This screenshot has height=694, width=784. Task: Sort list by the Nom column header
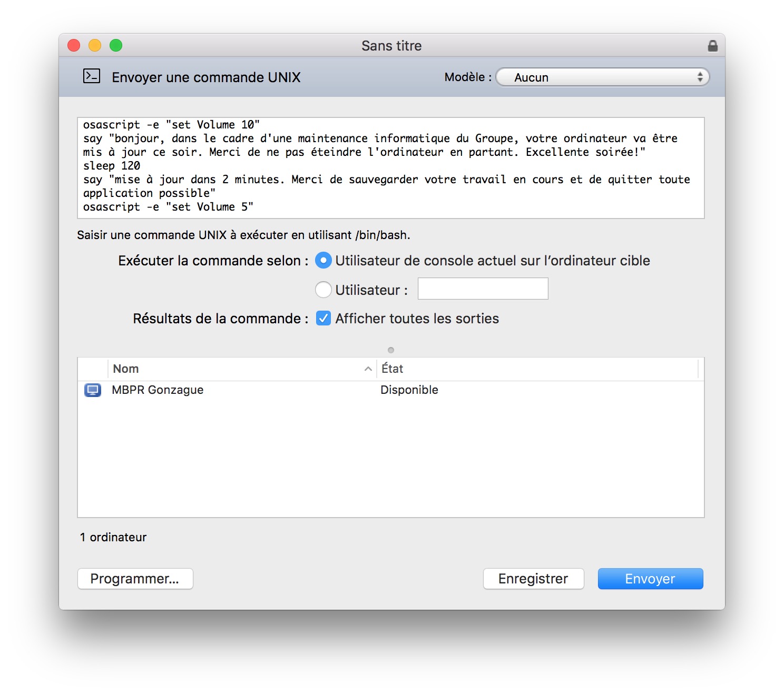pyautogui.click(x=237, y=369)
